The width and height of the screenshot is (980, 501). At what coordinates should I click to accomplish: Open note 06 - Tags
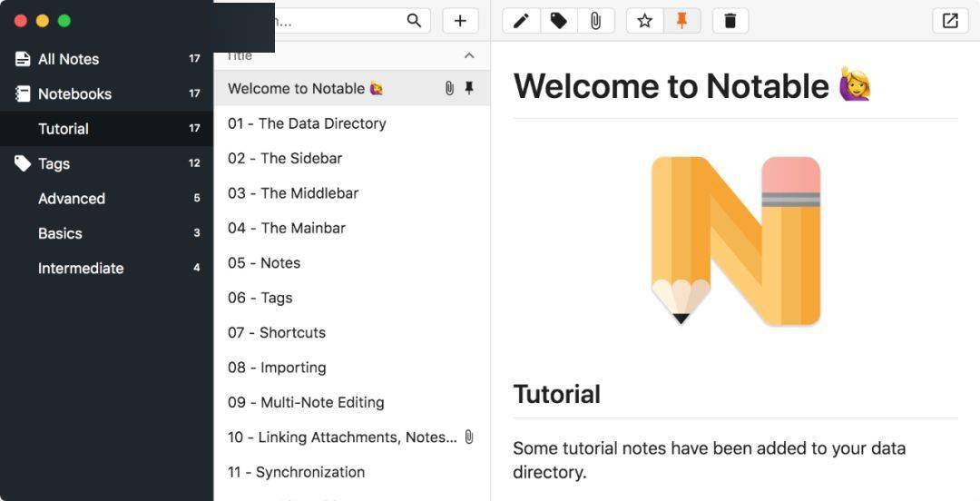(352, 298)
